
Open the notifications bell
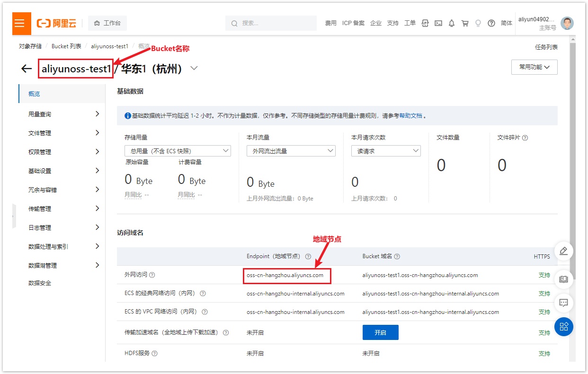[x=452, y=23]
